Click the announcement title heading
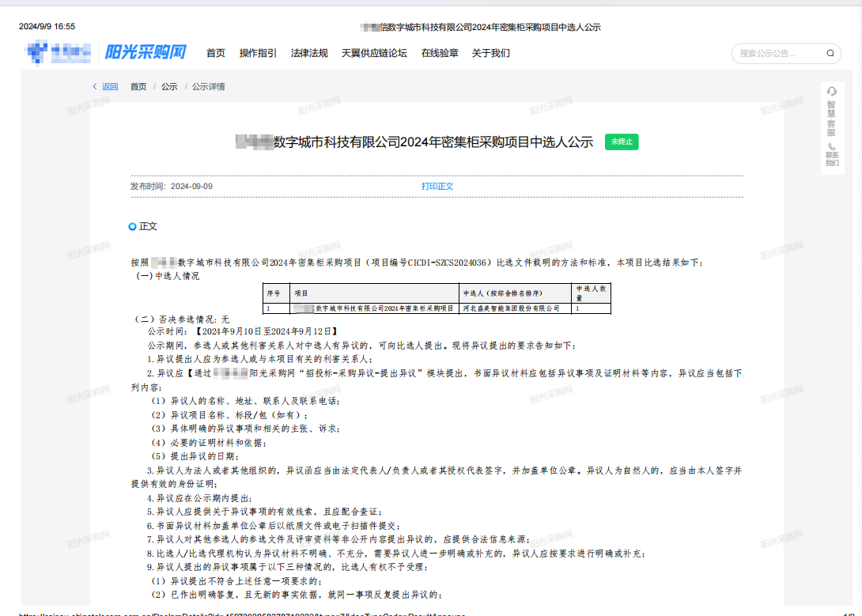Image resolution: width=862 pixels, height=616 pixels. (414, 142)
